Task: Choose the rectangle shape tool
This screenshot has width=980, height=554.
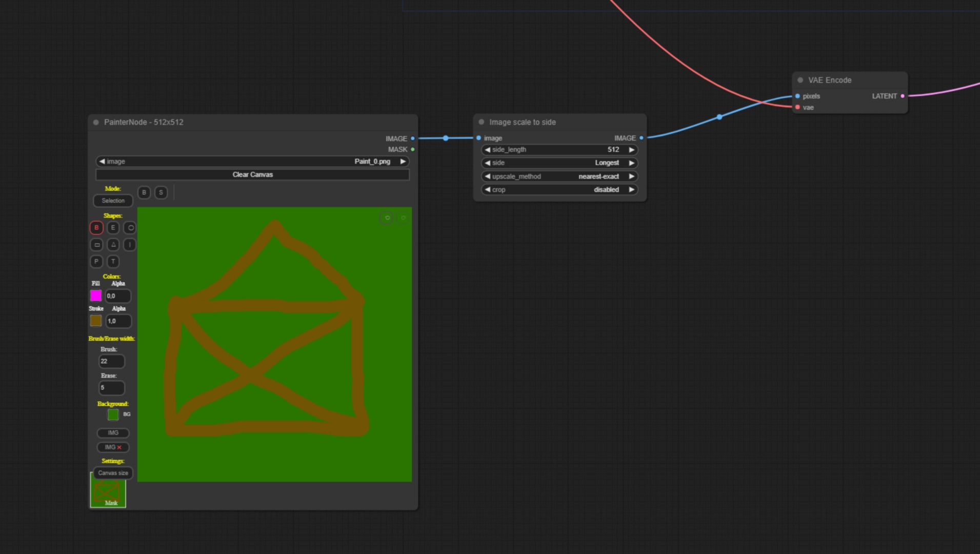Action: click(x=96, y=245)
